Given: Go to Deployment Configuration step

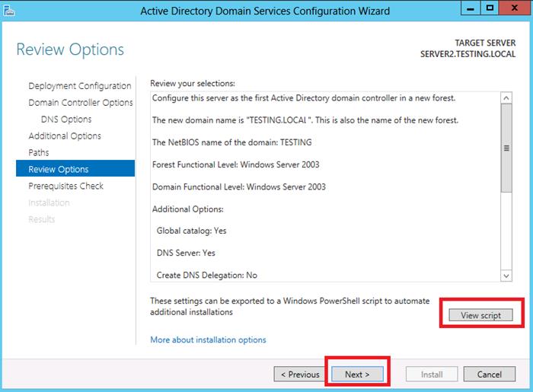Looking at the screenshot, I should point(80,86).
